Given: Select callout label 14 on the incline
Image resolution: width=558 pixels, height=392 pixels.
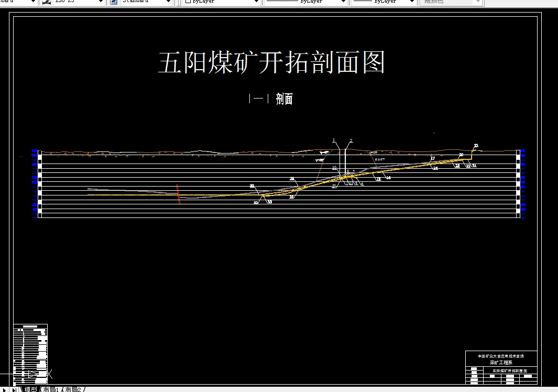Looking at the screenshot, I should [x=388, y=177].
